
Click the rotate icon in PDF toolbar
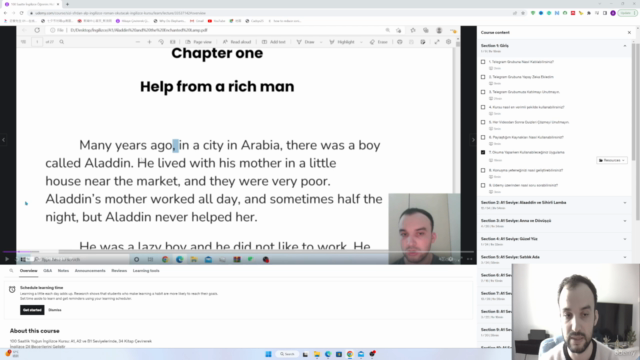161,42
